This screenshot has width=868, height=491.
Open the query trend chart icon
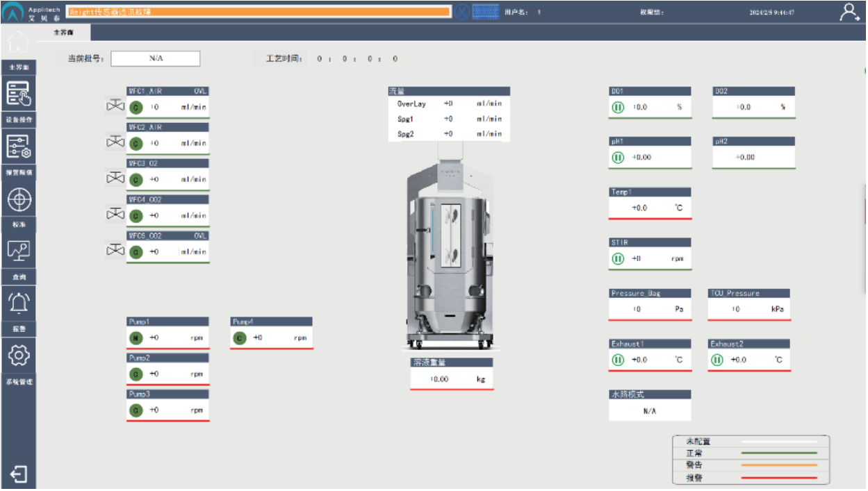pyautogui.click(x=19, y=251)
